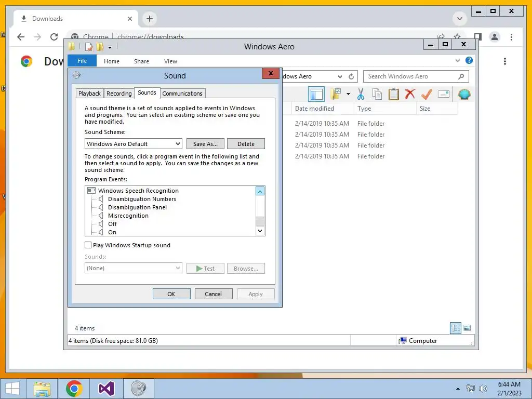The width and height of the screenshot is (532, 399).
Task: Sort by Date modified column header
Action: pyautogui.click(x=323, y=109)
